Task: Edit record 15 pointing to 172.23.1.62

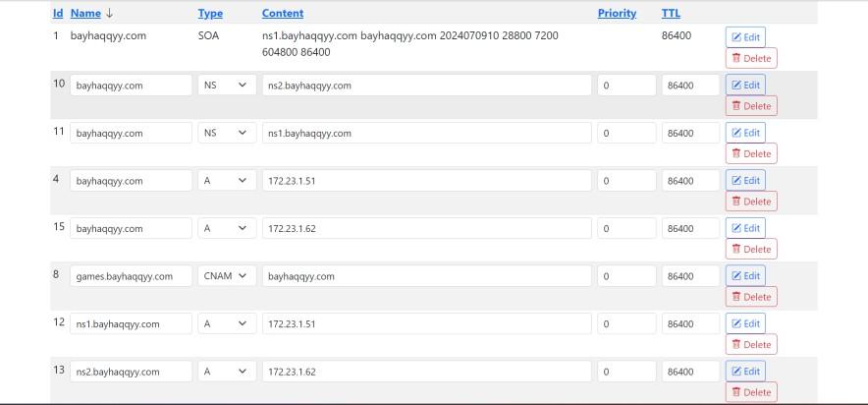Action: pos(745,228)
